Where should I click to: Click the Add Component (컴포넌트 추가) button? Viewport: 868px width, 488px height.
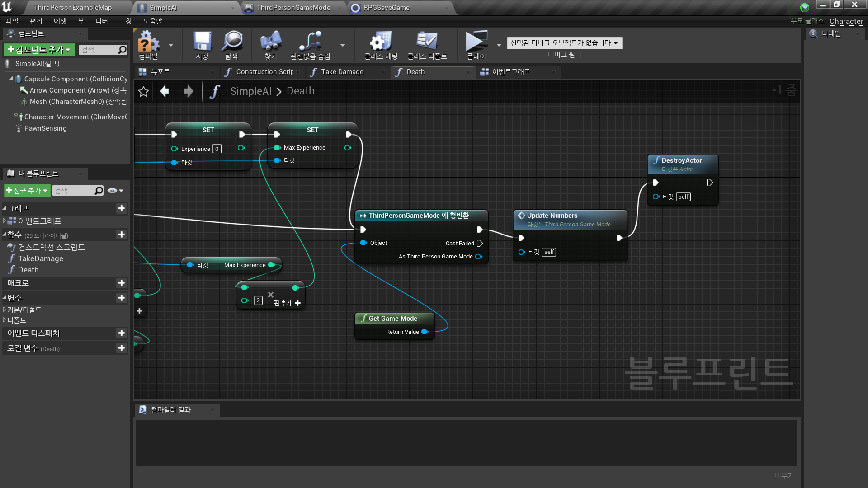coord(40,50)
